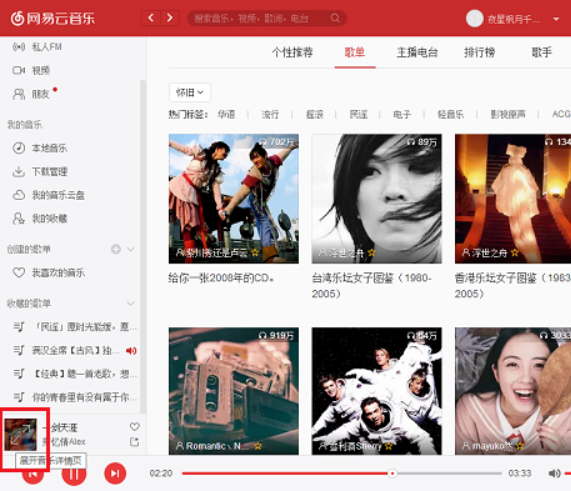The height and width of the screenshot is (491, 571).
Task: Select the 民谣 hot tag
Action: tap(358, 114)
